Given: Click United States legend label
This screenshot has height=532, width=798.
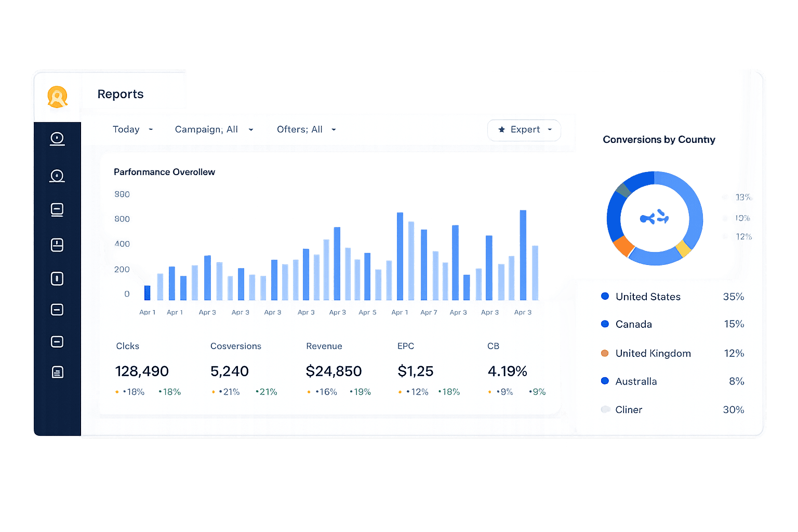Looking at the screenshot, I should pyautogui.click(x=648, y=297).
